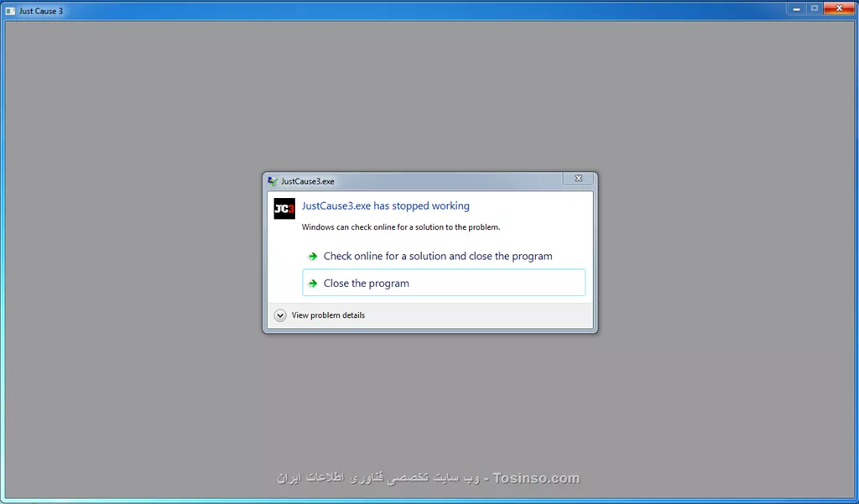Choose Check online for a solution and close the program
Image resolution: width=859 pixels, height=504 pixels.
pos(443,256)
